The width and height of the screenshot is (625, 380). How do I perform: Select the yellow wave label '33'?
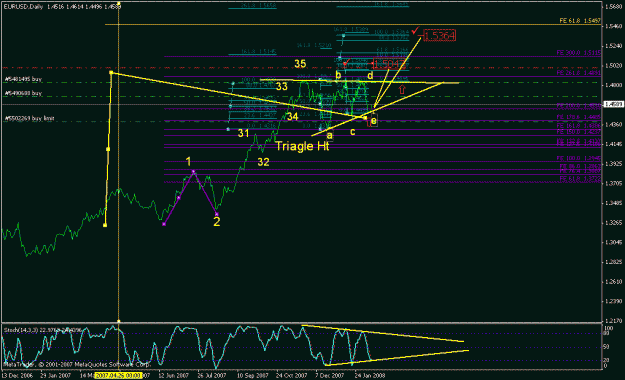point(282,87)
